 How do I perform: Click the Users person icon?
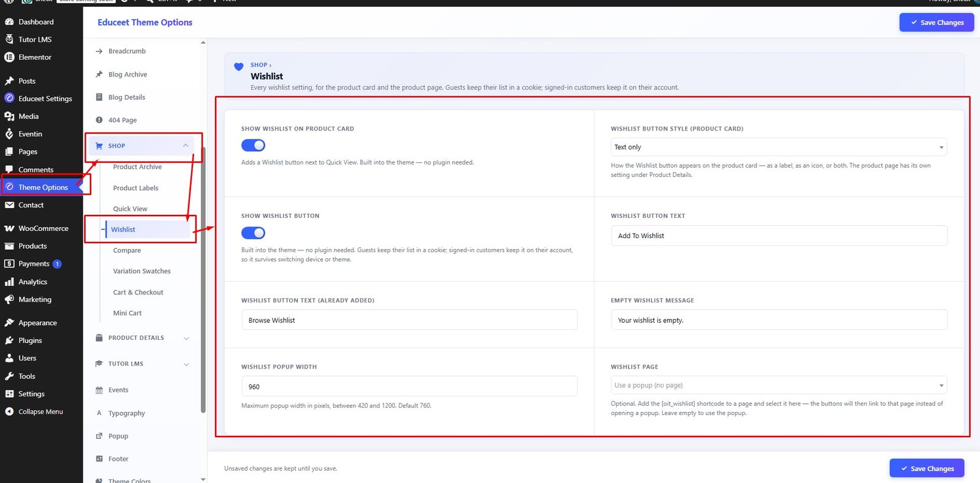9,358
